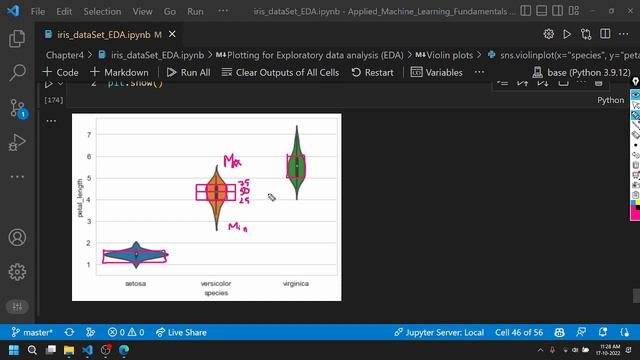Click the violin plot output image
This screenshot has width=640, height=360.
tap(207, 207)
